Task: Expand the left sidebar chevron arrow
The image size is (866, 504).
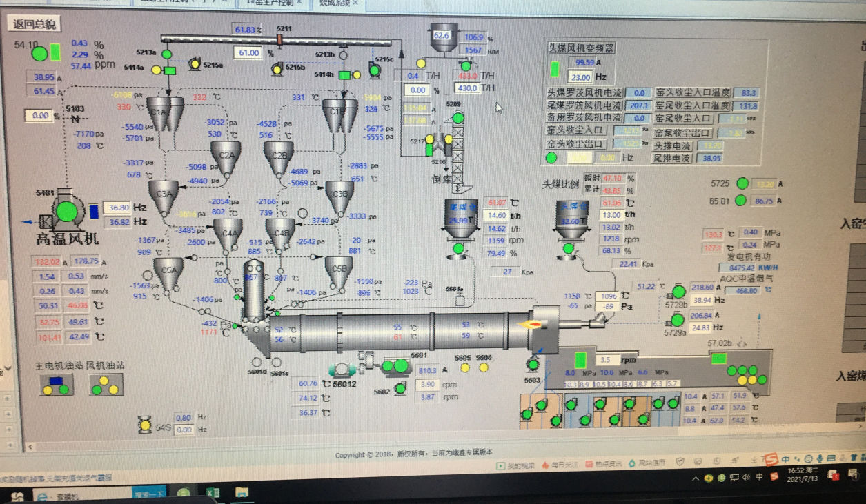Action: [7, 368]
